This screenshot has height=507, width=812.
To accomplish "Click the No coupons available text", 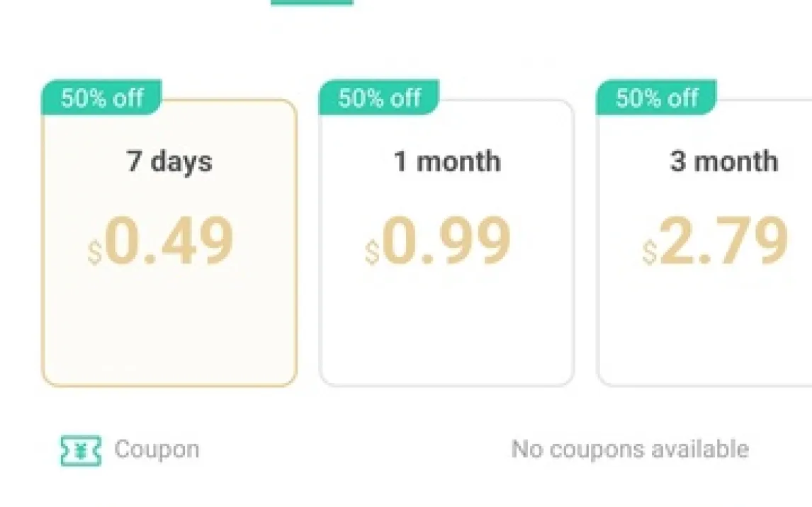I will tap(629, 450).
